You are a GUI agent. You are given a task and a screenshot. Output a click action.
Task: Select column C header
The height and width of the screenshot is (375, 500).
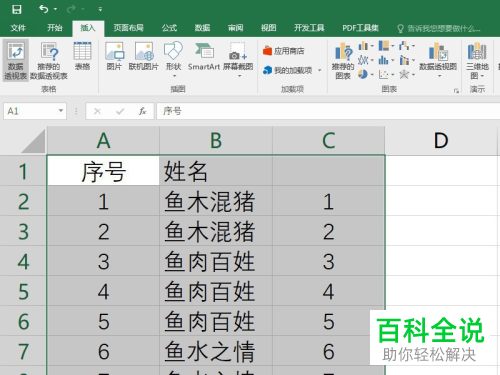(x=329, y=140)
